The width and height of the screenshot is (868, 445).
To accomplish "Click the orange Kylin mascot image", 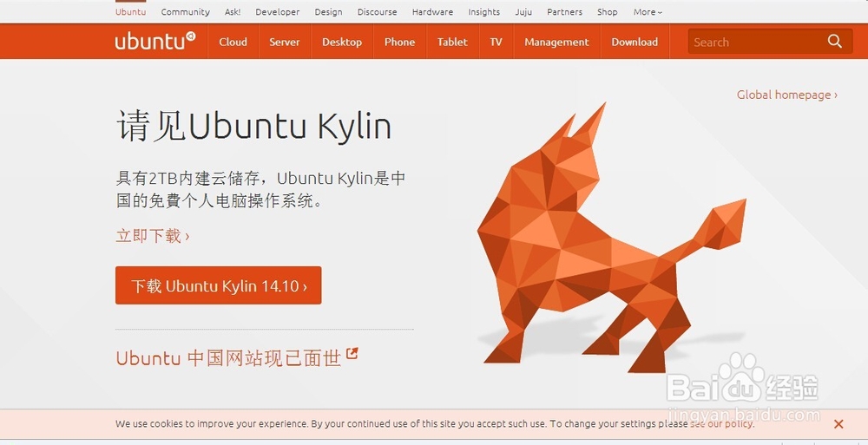I will tap(611, 238).
